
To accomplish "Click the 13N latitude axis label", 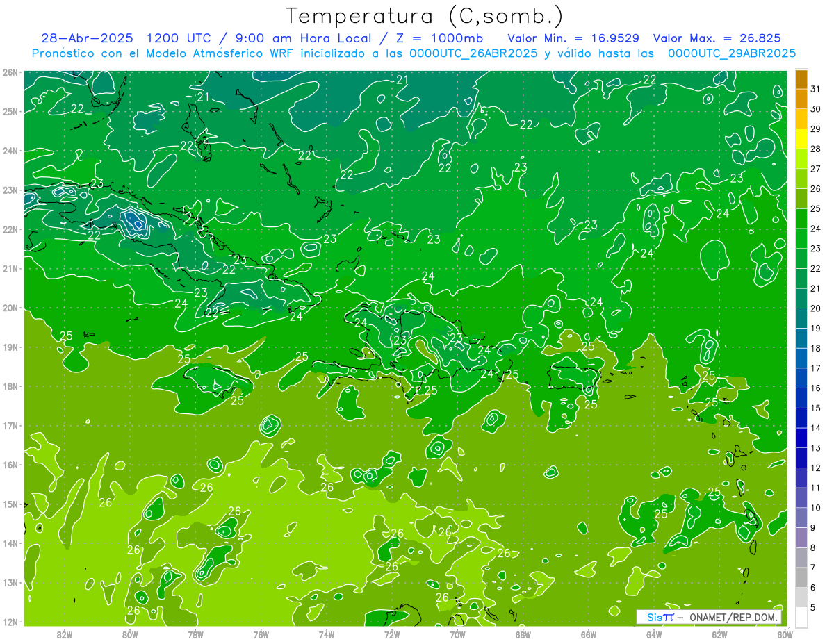I will click(10, 582).
